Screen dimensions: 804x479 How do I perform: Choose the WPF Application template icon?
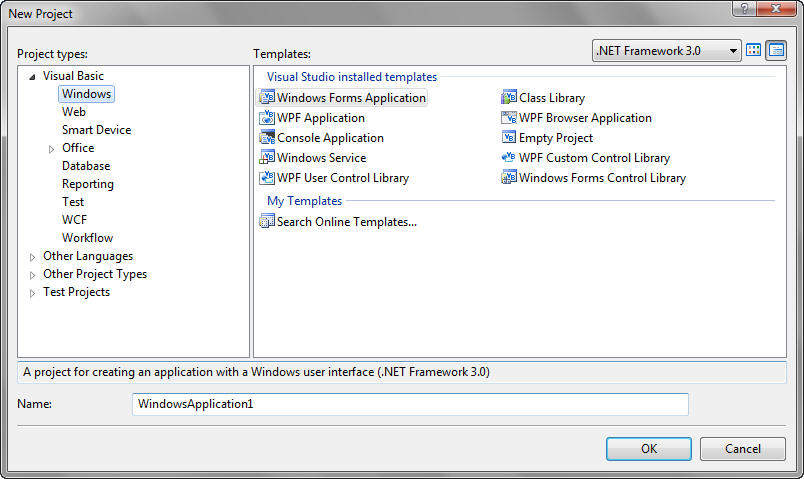(267, 118)
